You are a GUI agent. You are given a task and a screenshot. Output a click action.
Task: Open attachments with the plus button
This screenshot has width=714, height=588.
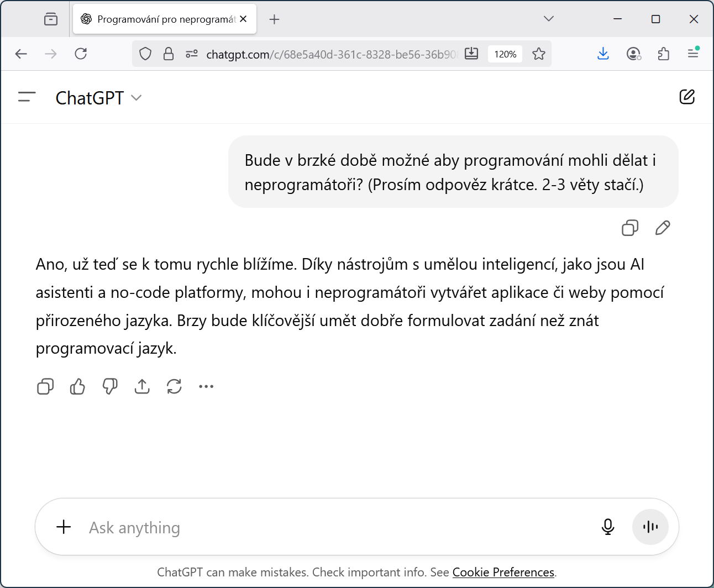tap(64, 527)
